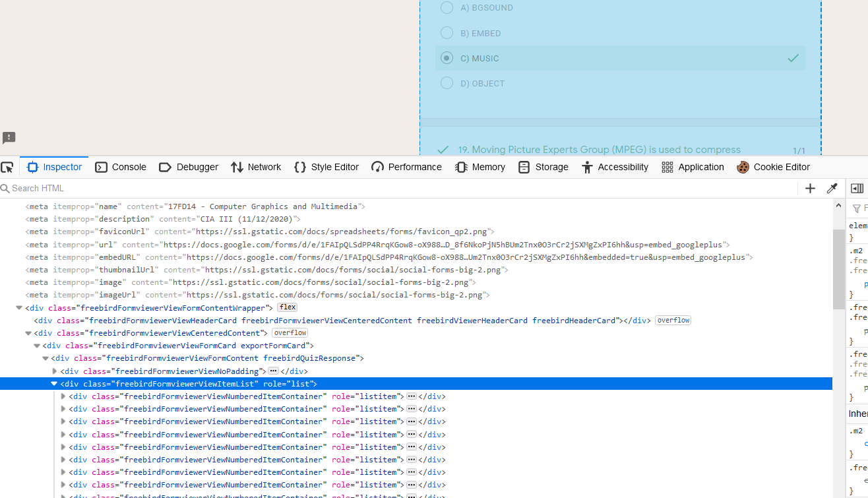Image resolution: width=868 pixels, height=498 pixels.
Task: Select meta row with itemprop "url"
Action: tap(416, 245)
